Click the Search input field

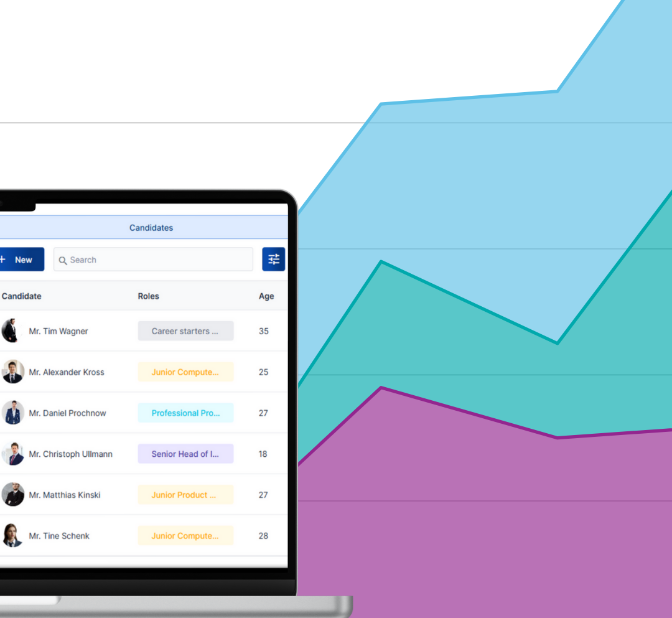tap(153, 260)
